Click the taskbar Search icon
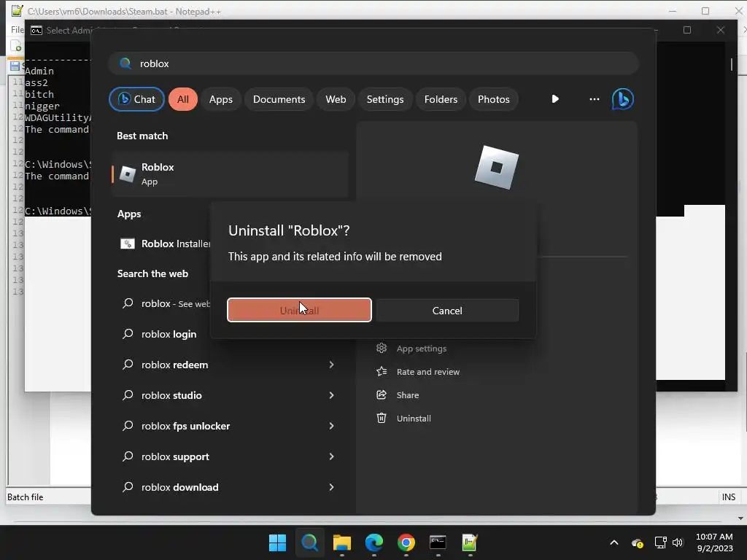 [x=309, y=542]
